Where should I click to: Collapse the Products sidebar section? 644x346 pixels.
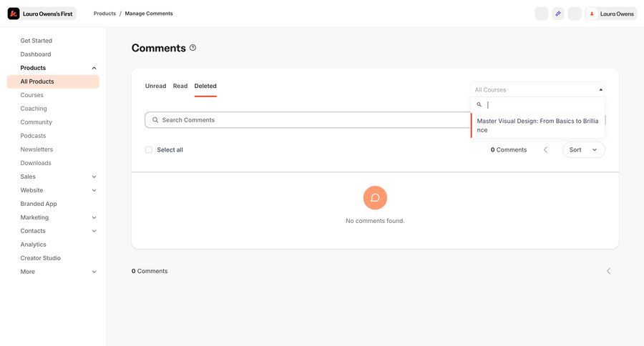[94, 68]
